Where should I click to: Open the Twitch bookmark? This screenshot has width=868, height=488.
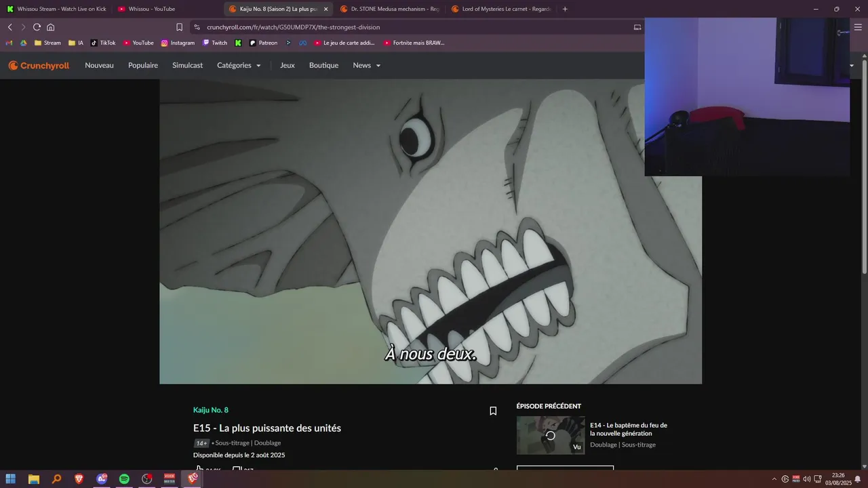click(x=215, y=43)
